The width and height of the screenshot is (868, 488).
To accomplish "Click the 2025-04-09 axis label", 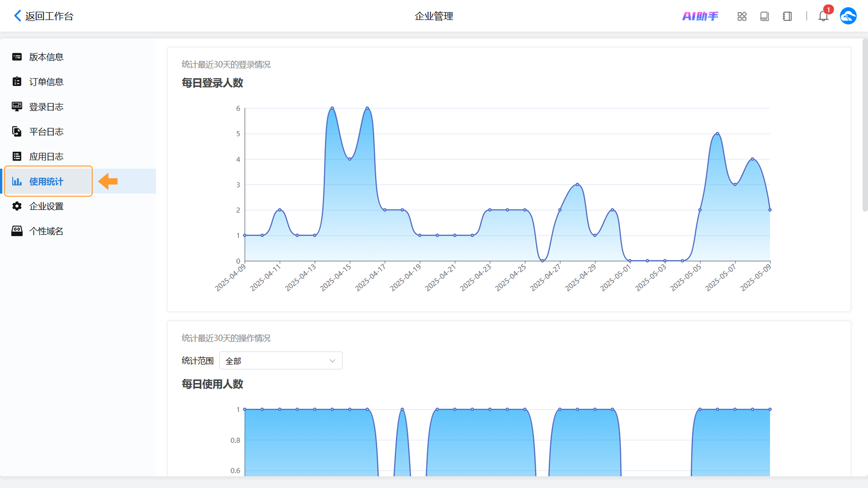I will point(230,277).
